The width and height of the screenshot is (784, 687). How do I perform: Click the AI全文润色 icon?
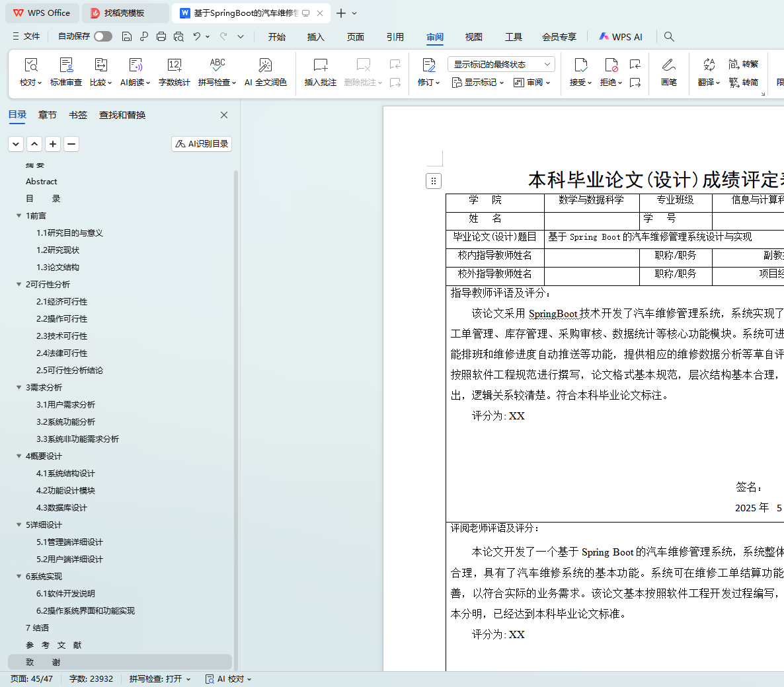pyautogui.click(x=265, y=65)
